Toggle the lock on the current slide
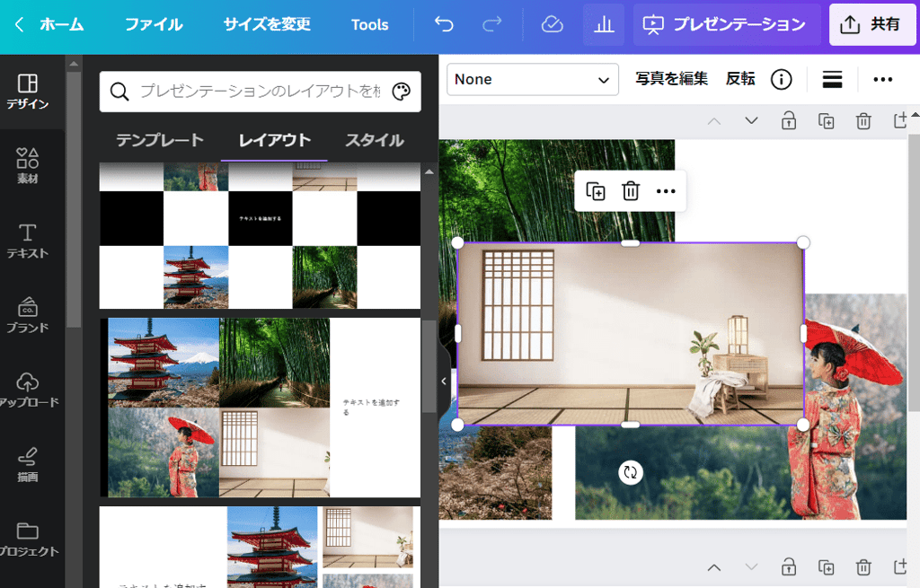The width and height of the screenshot is (920, 588). coord(789,121)
